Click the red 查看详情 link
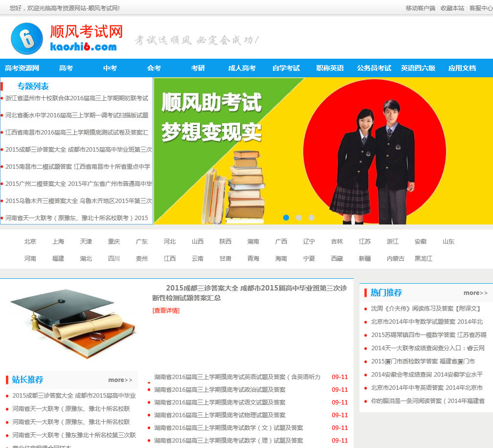493x448 pixels. click(x=166, y=311)
